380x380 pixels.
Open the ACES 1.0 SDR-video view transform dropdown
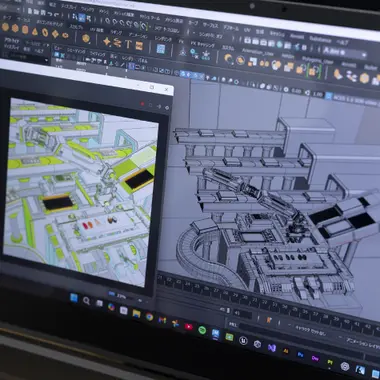tap(356, 100)
